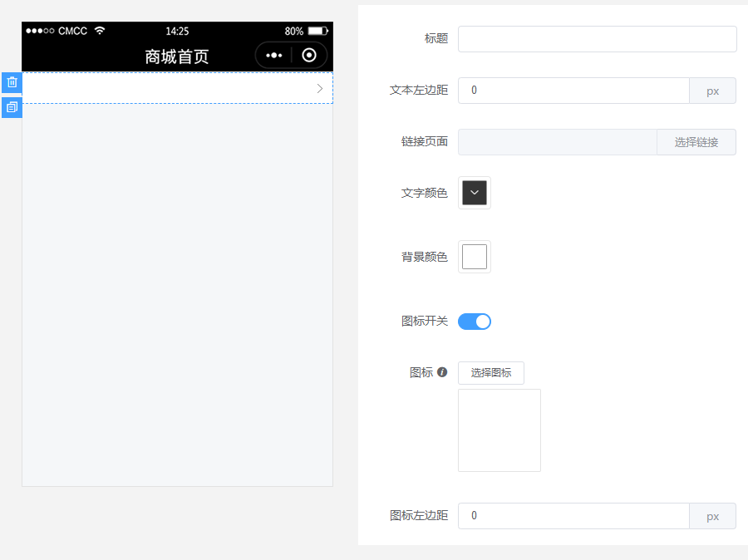Click into the 文本左边距 value field
Screen dimensions: 748x560
[x=573, y=91]
